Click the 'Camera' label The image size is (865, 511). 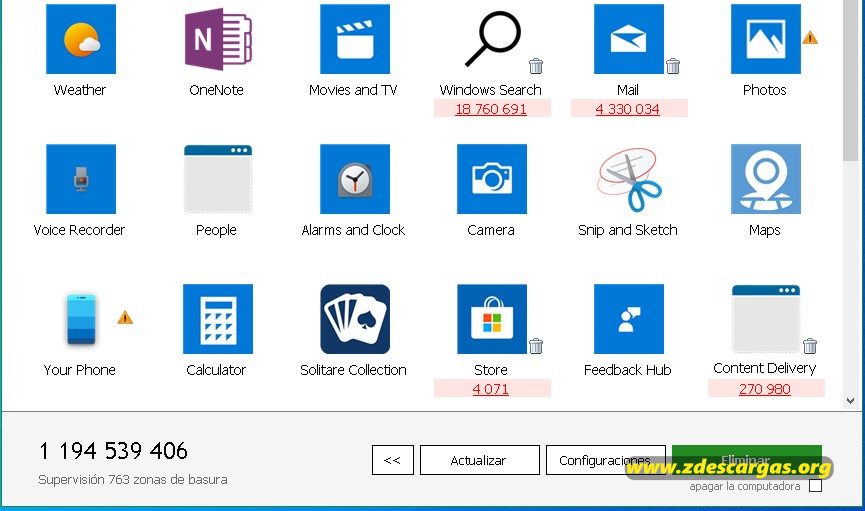(491, 230)
